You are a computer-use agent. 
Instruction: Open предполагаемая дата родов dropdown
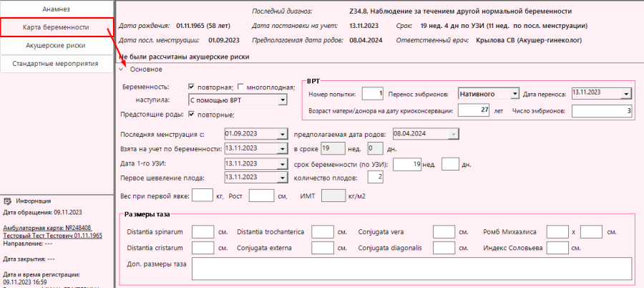tap(454, 134)
